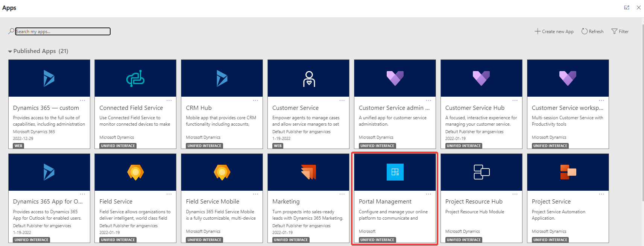Open more options for Dynamics 365 — custom
The image size is (644, 246).
[x=83, y=100]
